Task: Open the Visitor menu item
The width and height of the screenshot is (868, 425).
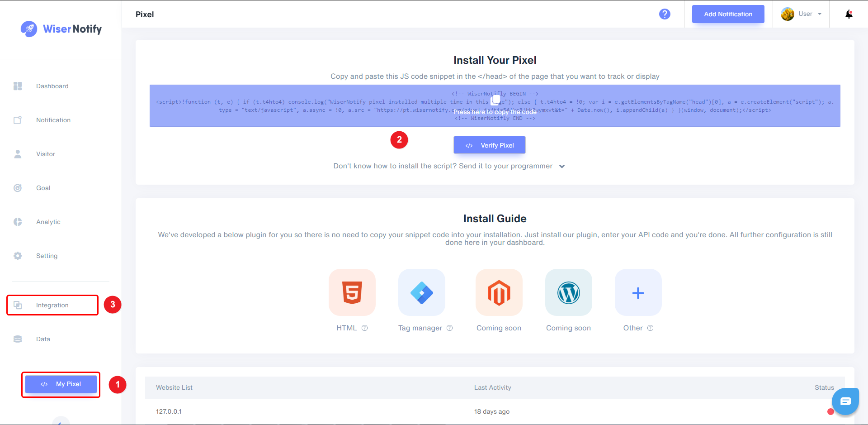Action: (46, 154)
